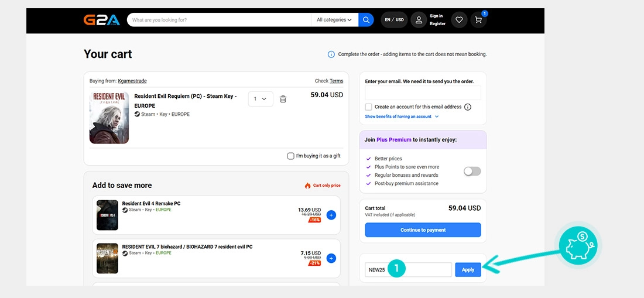Image resolution: width=644 pixels, height=298 pixels.
Task: Expand Show benefits of having an account
Action: 402,117
